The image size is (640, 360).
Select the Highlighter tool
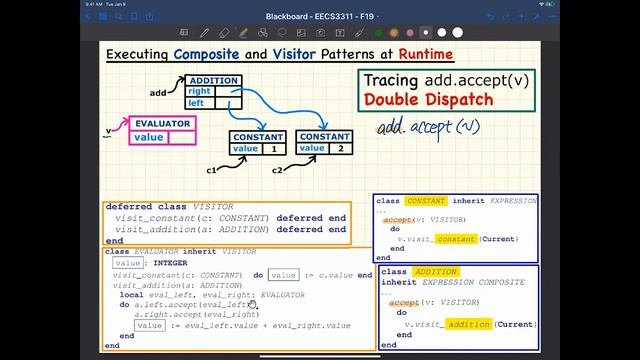(243, 33)
